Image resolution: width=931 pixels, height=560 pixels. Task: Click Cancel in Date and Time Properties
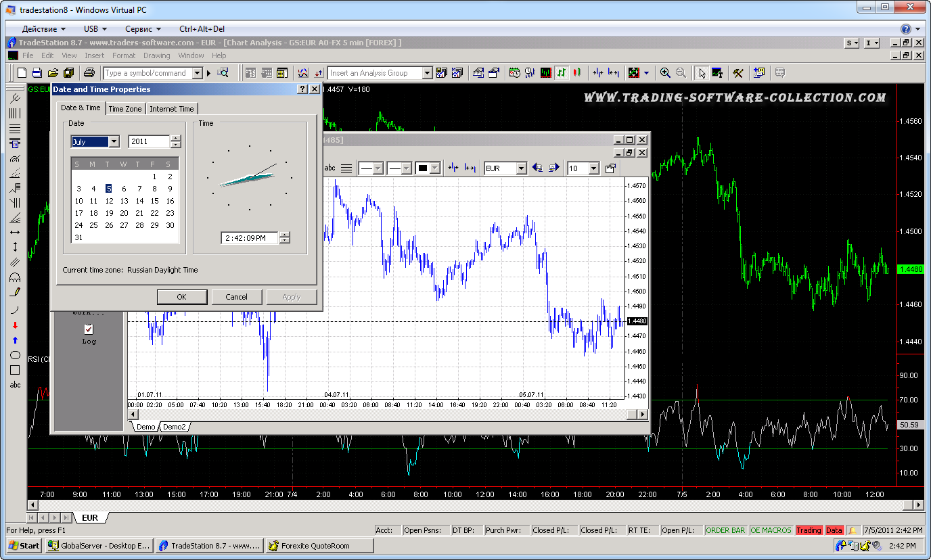(x=236, y=297)
